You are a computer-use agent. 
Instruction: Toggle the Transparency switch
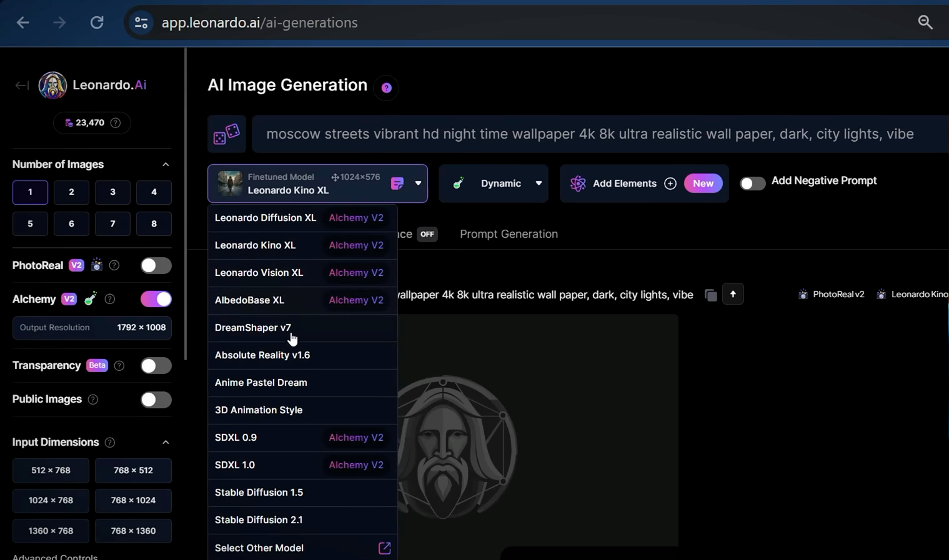(156, 365)
